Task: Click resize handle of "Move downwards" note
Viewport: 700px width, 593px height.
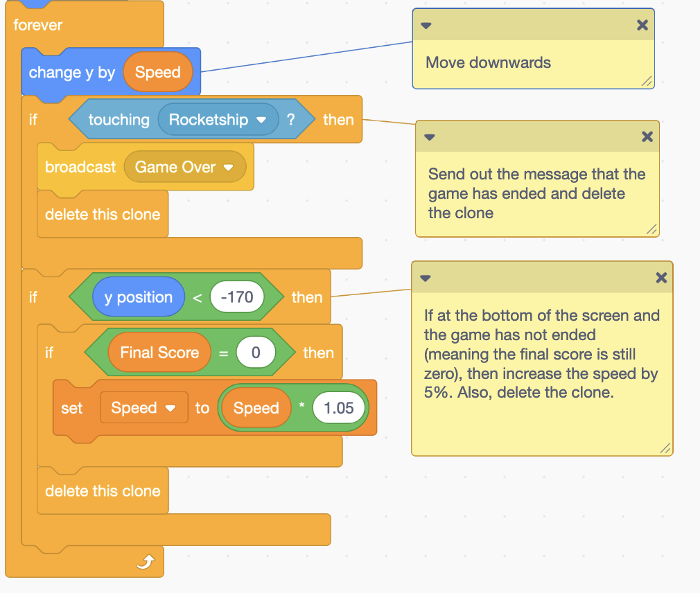Action: 646,81
